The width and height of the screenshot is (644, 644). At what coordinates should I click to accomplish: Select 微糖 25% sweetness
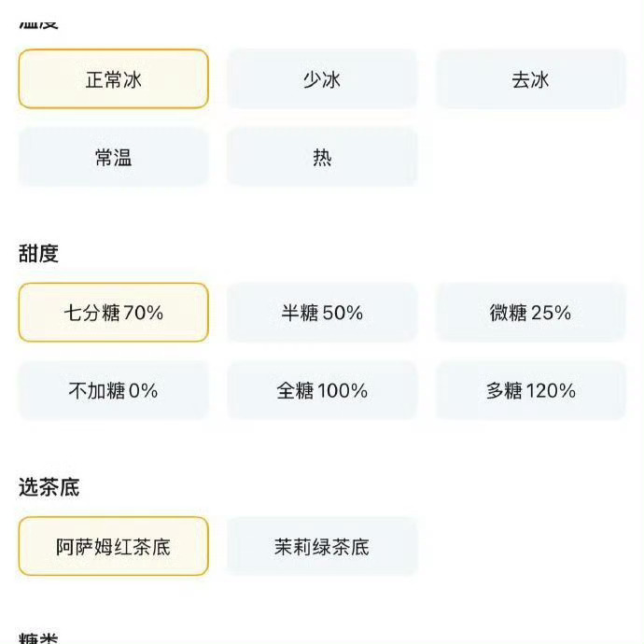[530, 312]
